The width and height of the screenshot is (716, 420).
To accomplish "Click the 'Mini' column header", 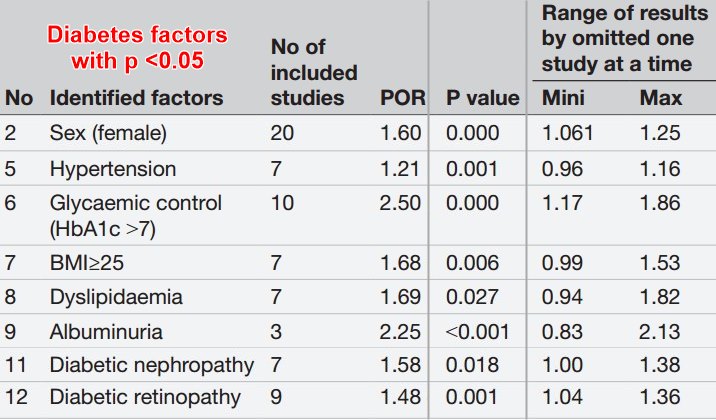I will point(563,98).
